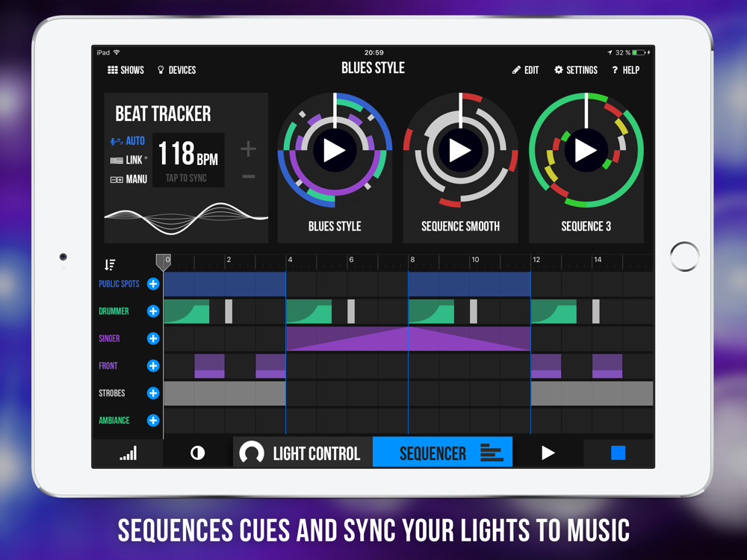Select second Public Spots cue at beat 8
The width and height of the screenshot is (747, 560).
tap(469, 284)
